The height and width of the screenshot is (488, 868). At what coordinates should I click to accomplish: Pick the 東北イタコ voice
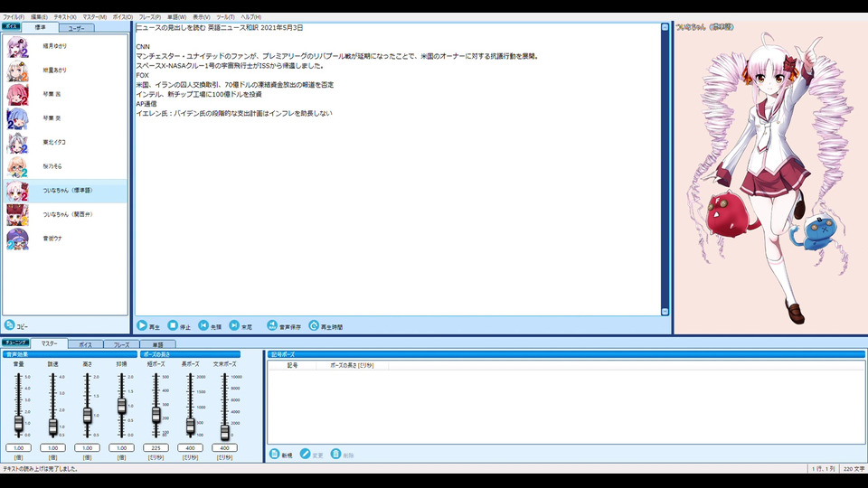click(x=65, y=142)
